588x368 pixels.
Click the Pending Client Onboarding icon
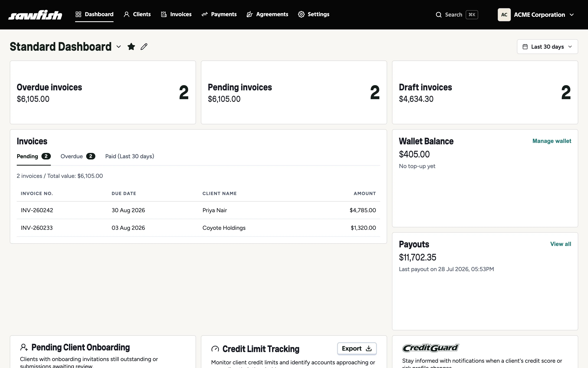[24, 347]
